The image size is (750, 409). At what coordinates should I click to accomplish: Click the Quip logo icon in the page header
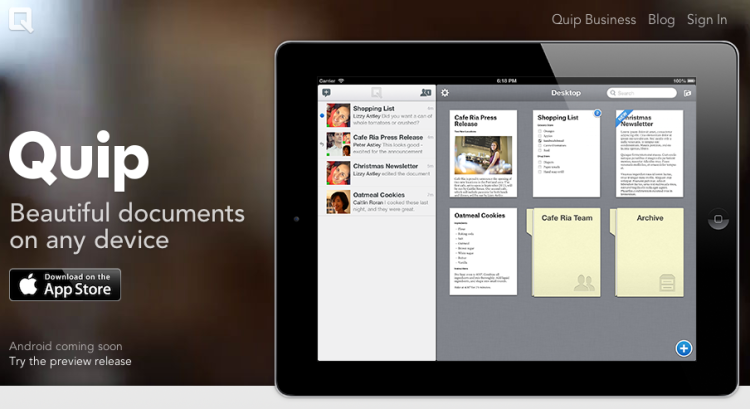(21, 20)
